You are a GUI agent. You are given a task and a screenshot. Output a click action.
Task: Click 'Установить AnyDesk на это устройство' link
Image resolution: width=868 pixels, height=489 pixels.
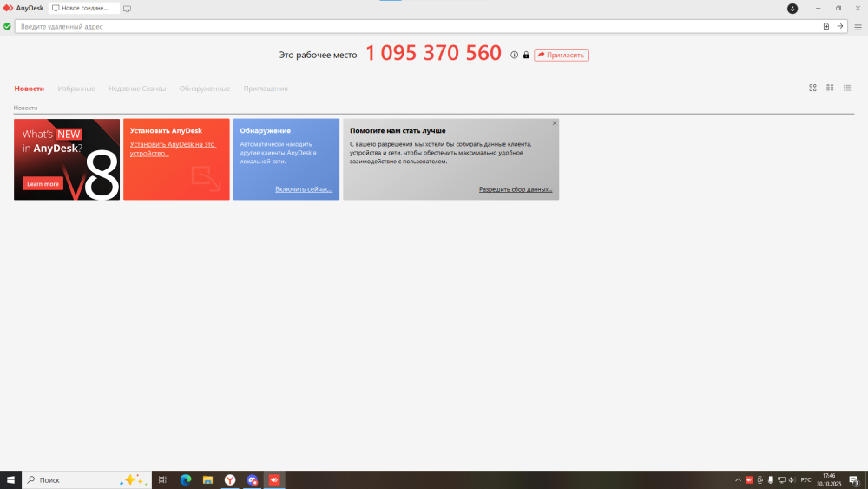click(173, 149)
